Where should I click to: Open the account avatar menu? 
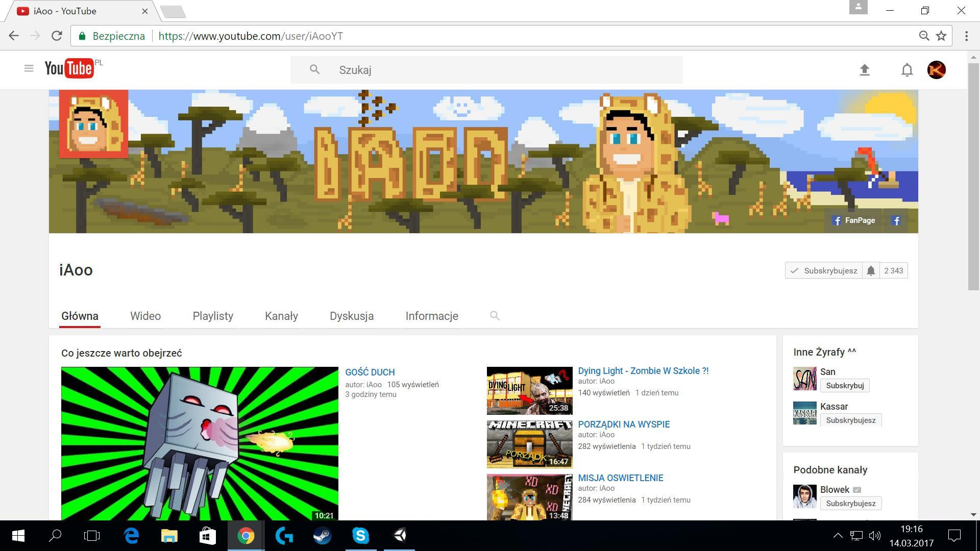pos(936,70)
